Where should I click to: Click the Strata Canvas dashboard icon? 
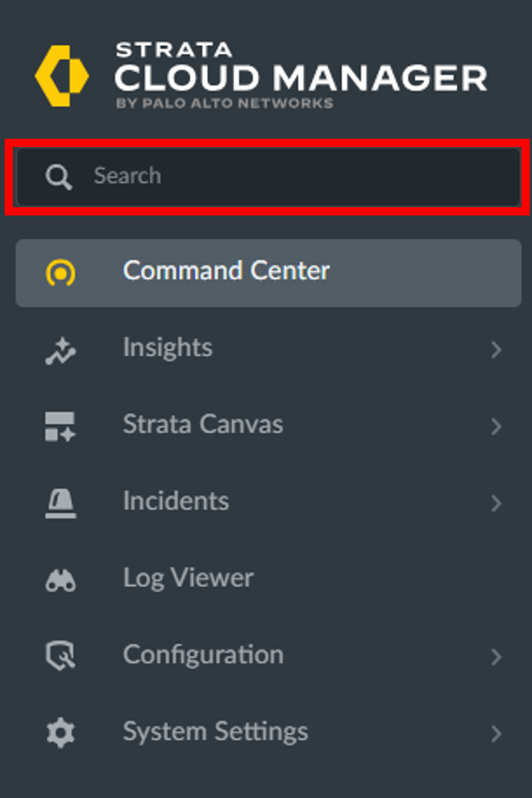[60, 426]
